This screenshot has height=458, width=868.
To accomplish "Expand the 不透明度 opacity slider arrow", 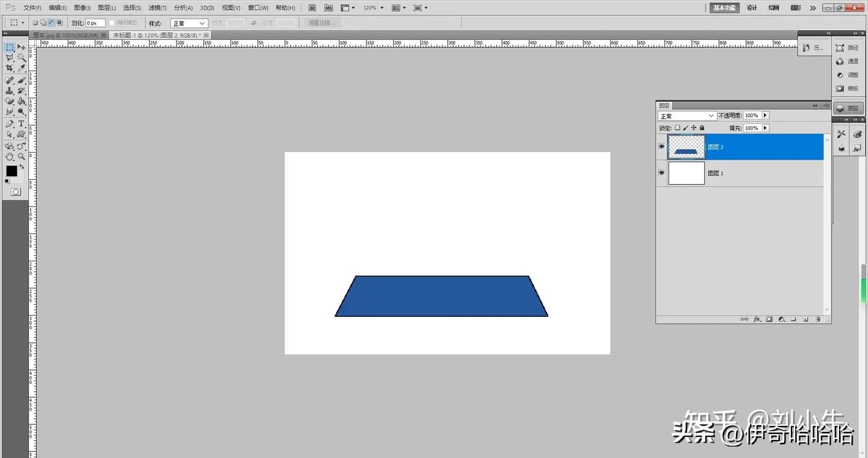I will coord(766,115).
